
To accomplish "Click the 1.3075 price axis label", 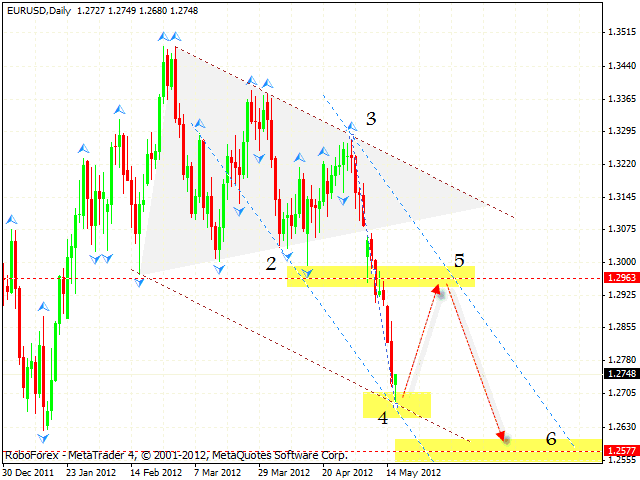I will tap(622, 229).
